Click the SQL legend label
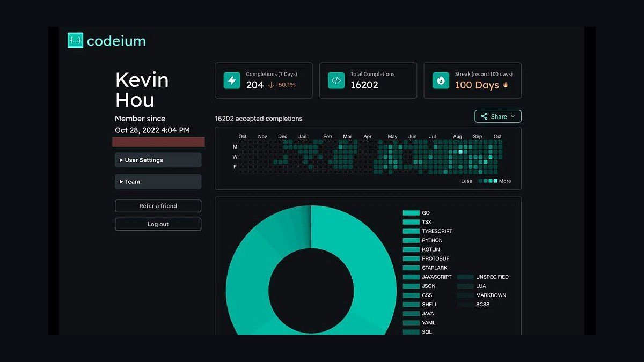The image size is (644, 362). pos(427,332)
